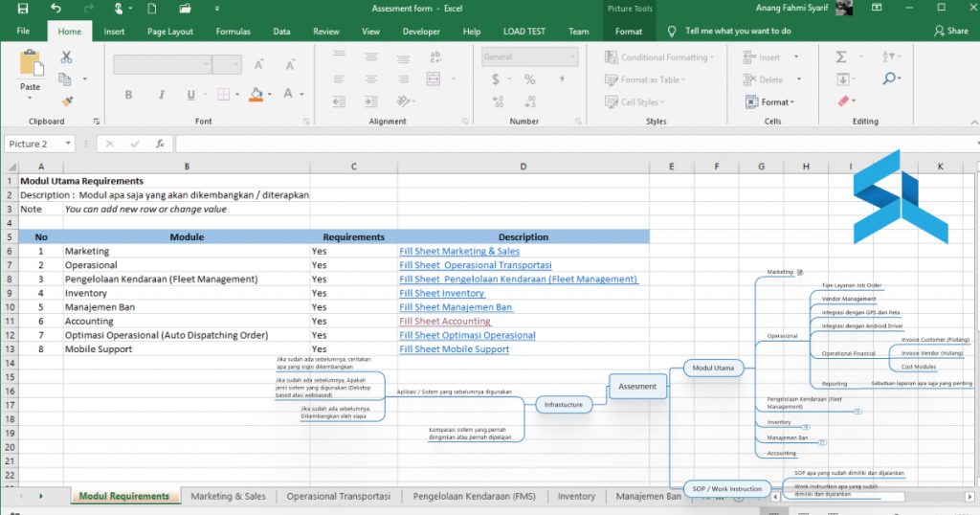This screenshot has height=515, width=980.
Task: Toggle Bold formatting button
Action: tap(128, 95)
